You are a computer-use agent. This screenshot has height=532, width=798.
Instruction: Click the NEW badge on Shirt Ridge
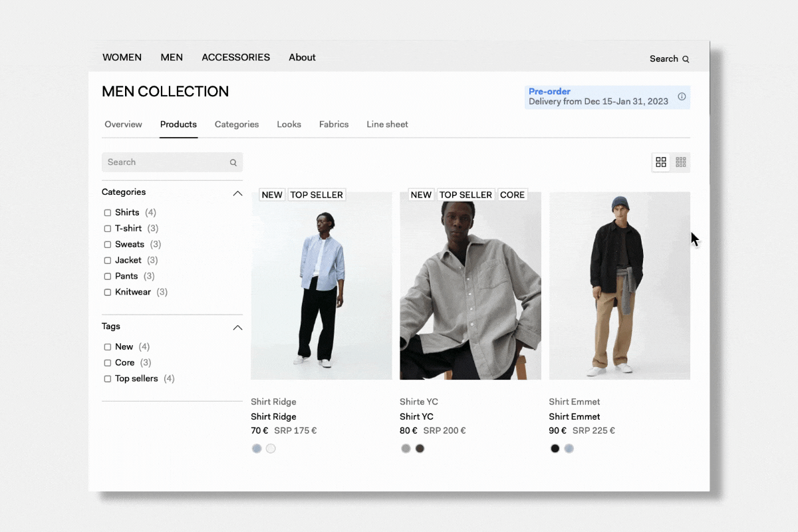(272, 195)
